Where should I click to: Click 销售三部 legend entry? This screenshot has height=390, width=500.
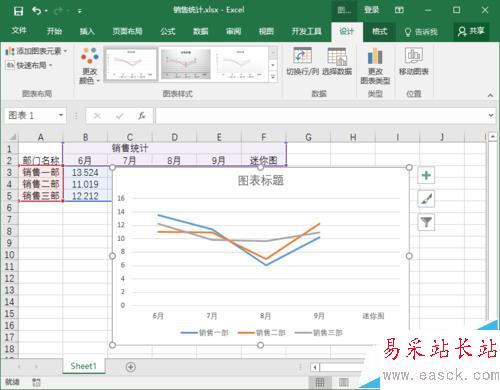[x=319, y=333]
